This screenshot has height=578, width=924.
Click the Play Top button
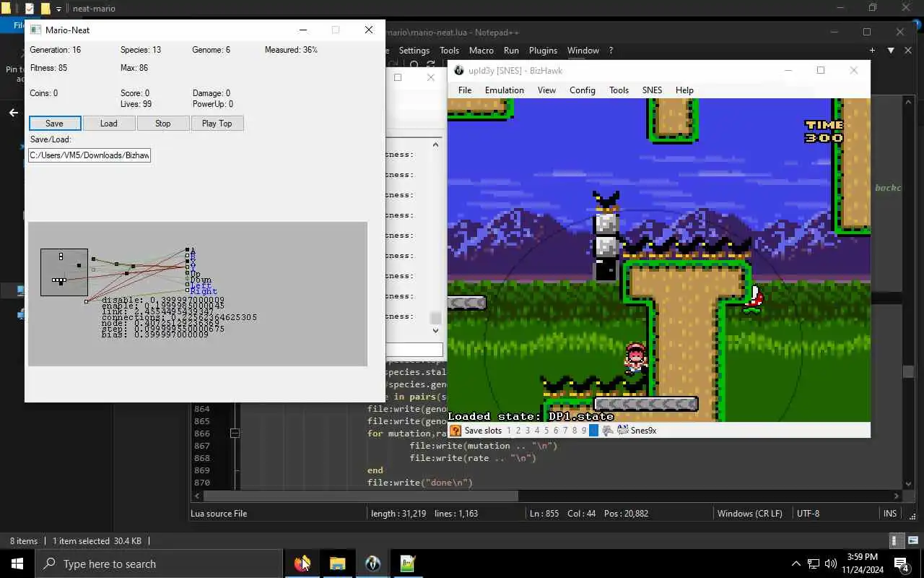pos(217,124)
